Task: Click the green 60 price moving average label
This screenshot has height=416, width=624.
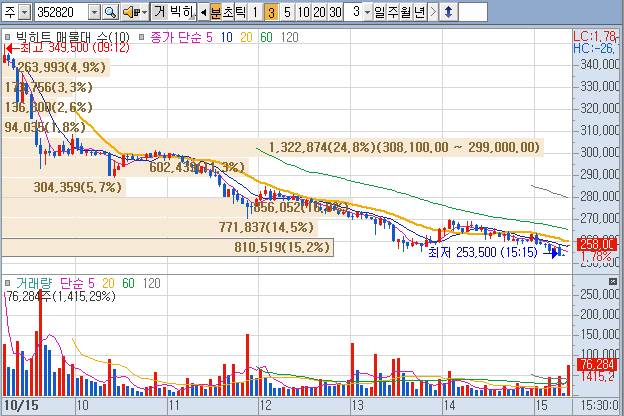Action: [x=266, y=37]
